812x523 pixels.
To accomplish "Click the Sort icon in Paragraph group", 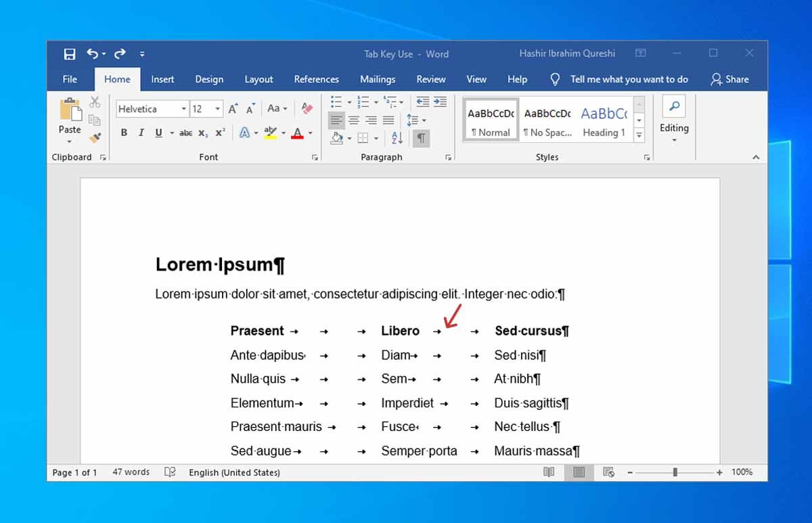I will (x=397, y=138).
